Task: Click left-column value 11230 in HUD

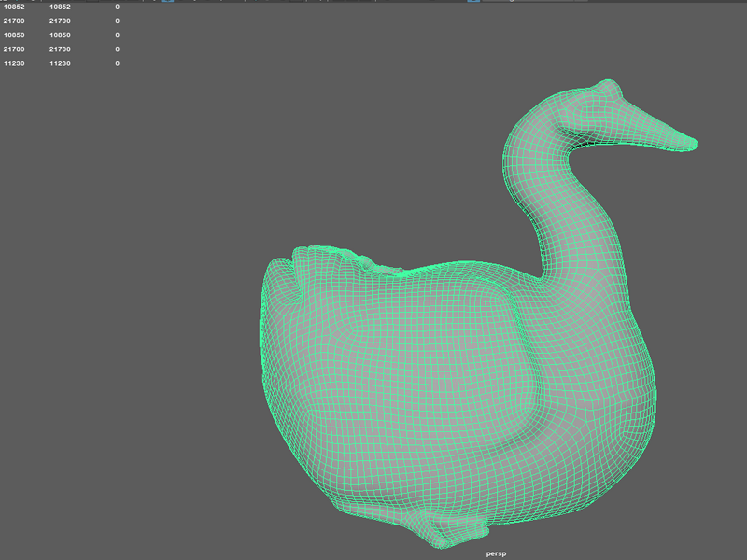Action: 14,63
